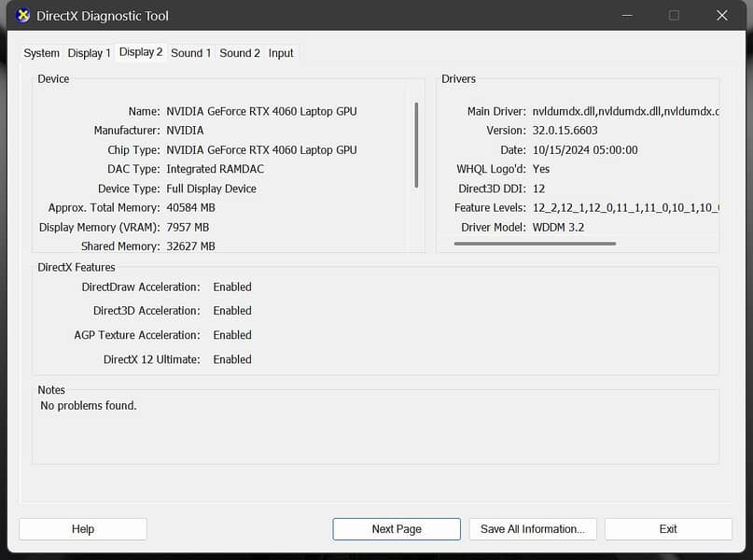Click the DirectX Diagnostic Tool title bar icon
The width and height of the screenshot is (753, 560).
click(x=24, y=16)
